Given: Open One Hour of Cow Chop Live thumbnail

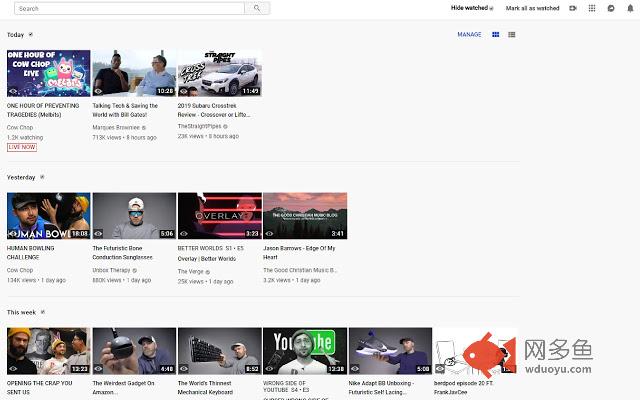Looking at the screenshot, I should click(49, 73).
